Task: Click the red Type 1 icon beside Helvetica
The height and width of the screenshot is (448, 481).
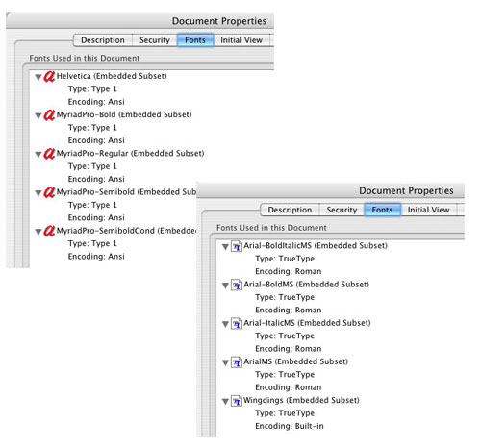Action: 49,76
